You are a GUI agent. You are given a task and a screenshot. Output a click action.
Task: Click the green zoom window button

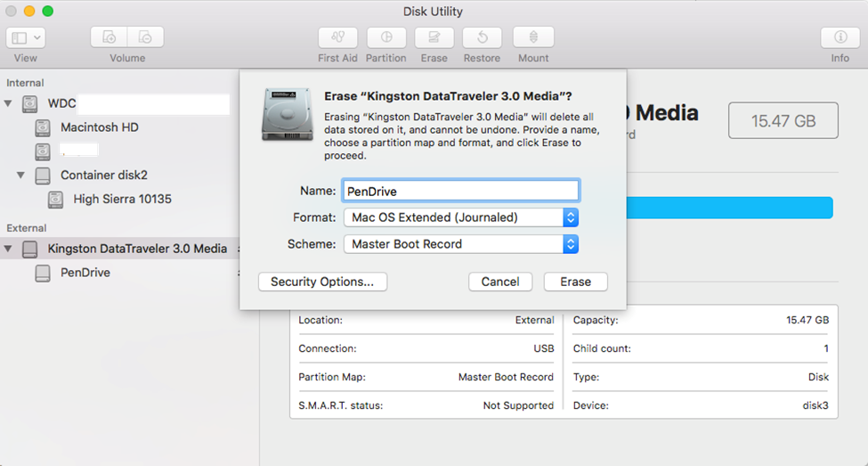47,11
